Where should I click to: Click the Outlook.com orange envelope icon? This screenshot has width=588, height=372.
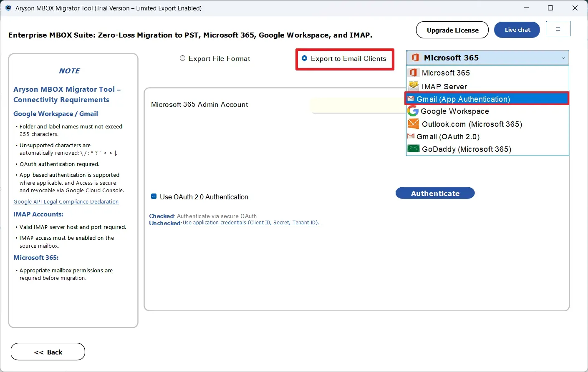click(413, 124)
